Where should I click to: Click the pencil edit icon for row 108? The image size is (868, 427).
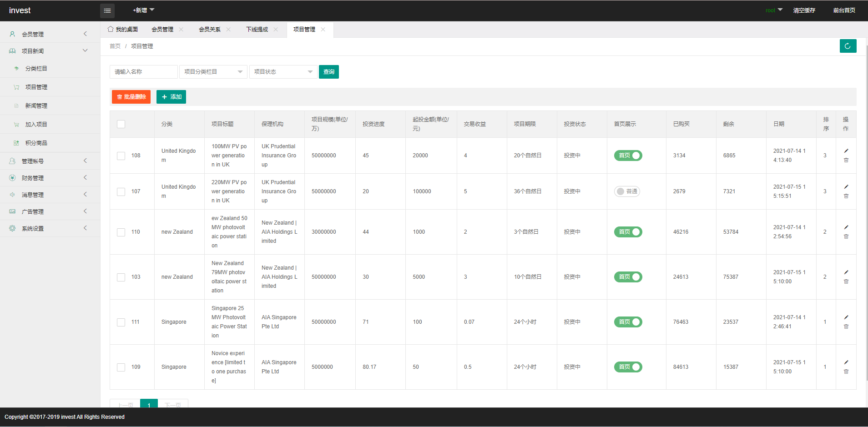point(846,151)
